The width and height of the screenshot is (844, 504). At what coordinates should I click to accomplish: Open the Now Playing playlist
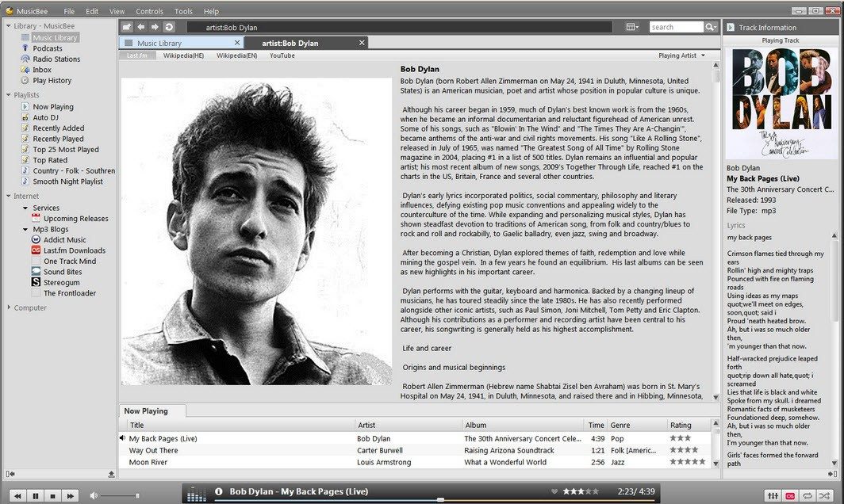52,107
